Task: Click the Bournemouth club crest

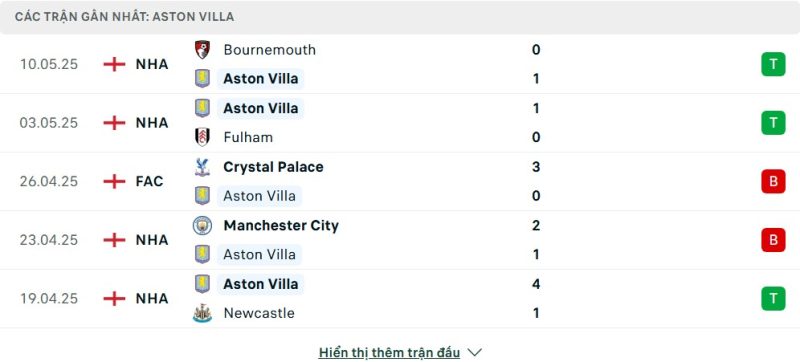Action: point(202,49)
